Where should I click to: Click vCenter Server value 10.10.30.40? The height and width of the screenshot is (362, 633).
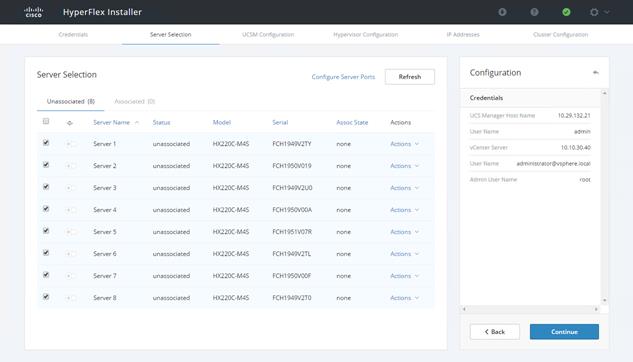575,147
